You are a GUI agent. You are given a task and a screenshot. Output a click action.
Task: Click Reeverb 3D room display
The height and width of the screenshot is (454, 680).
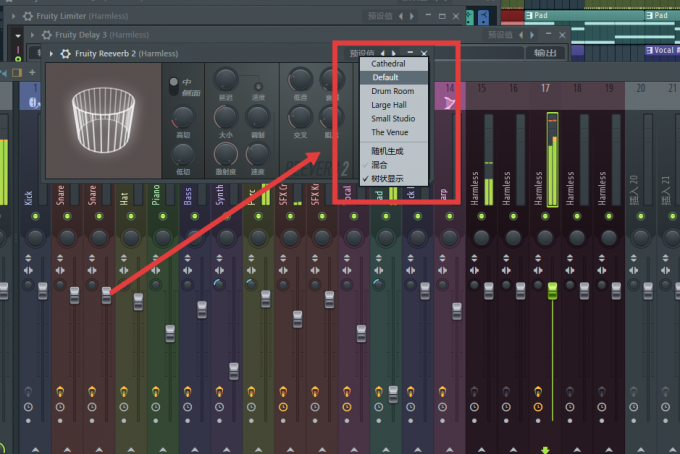pos(104,121)
